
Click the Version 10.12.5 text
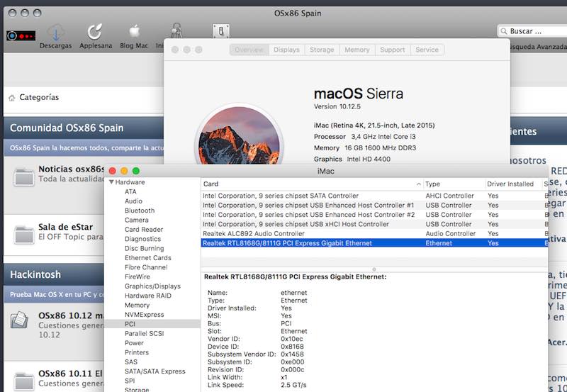point(337,106)
